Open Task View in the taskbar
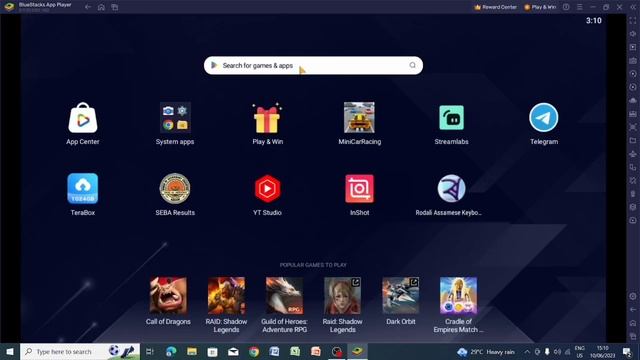 pyautogui.click(x=150, y=351)
